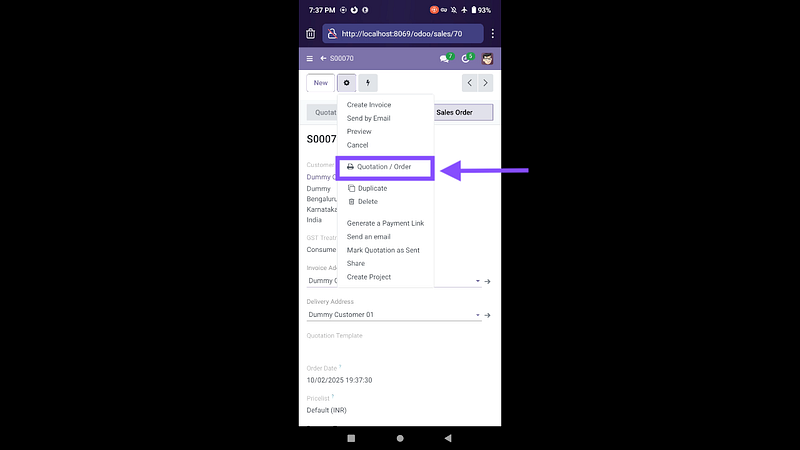Click the lightning bolt button

(x=368, y=83)
